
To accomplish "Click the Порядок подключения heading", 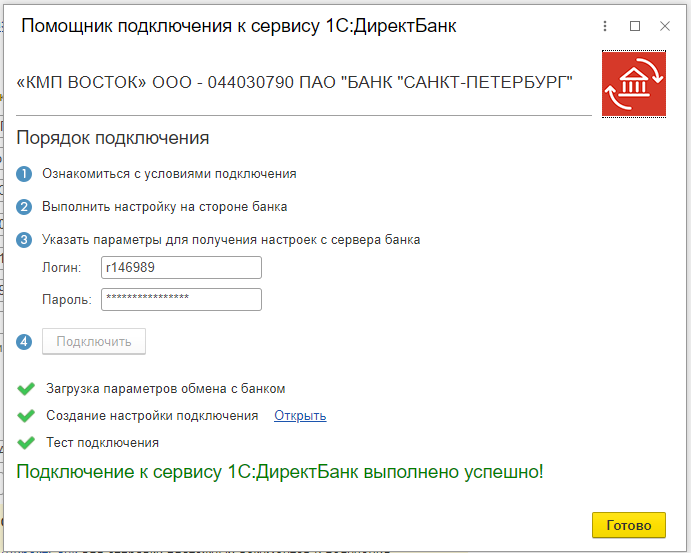I will click(x=113, y=138).
